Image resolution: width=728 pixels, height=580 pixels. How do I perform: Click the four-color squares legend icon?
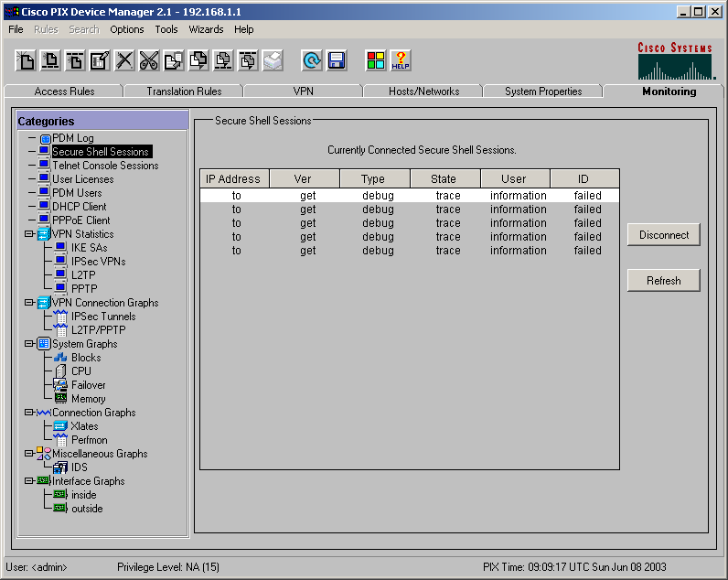point(376,60)
